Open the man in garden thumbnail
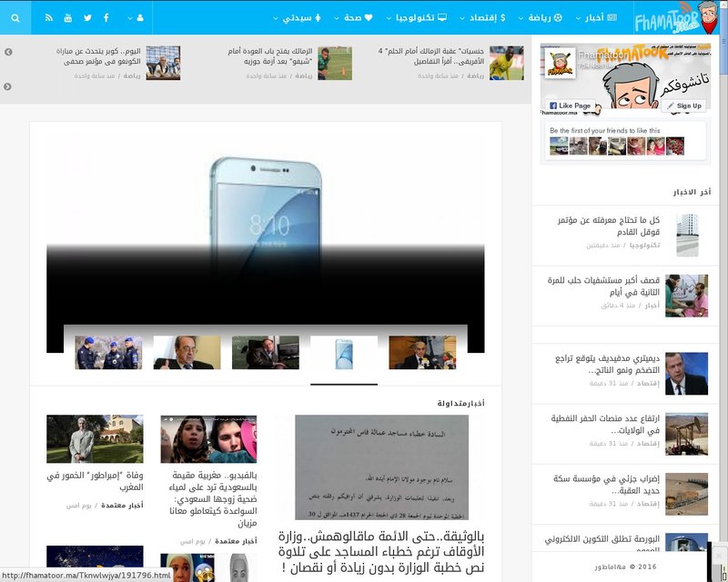The image size is (728, 582). [95, 439]
